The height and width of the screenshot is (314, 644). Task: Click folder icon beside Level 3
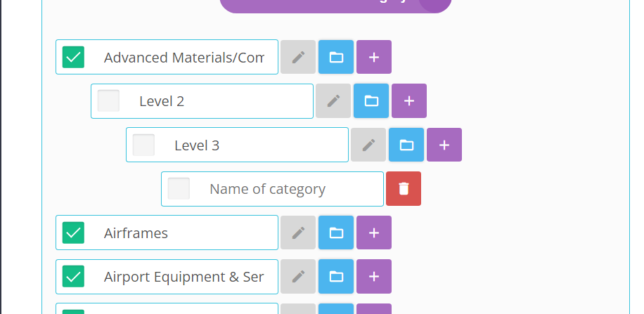(x=406, y=145)
